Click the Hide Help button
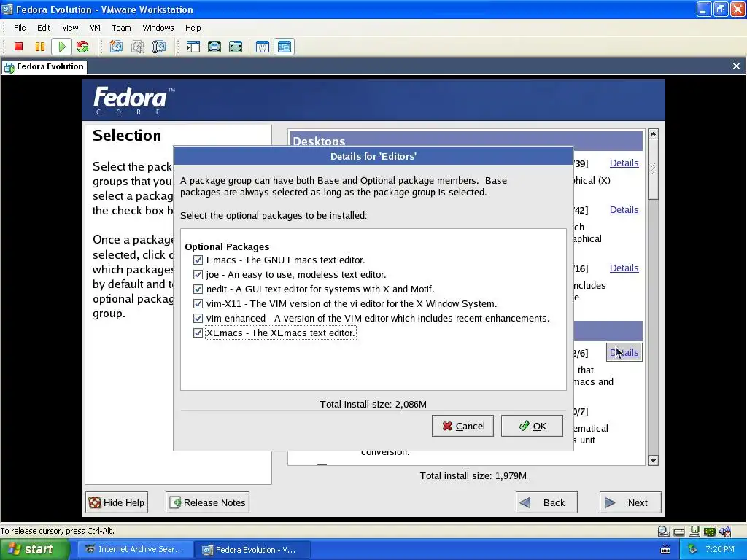 (x=117, y=503)
